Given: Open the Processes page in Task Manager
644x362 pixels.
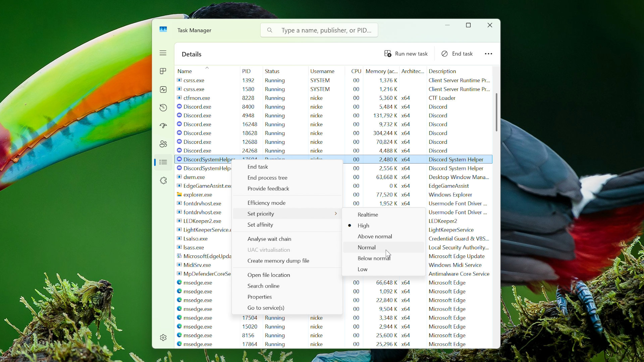Looking at the screenshot, I should pos(163,71).
